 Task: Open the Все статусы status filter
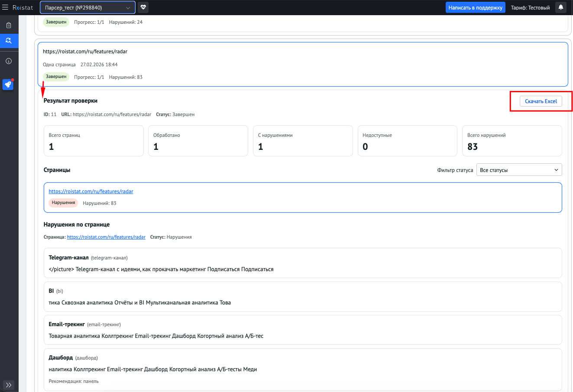pyautogui.click(x=519, y=170)
